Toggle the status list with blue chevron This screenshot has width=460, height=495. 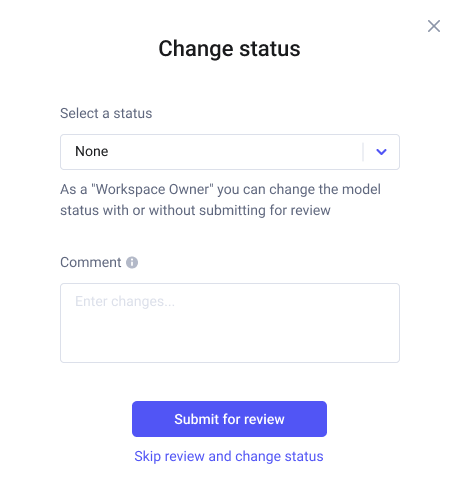click(x=381, y=152)
